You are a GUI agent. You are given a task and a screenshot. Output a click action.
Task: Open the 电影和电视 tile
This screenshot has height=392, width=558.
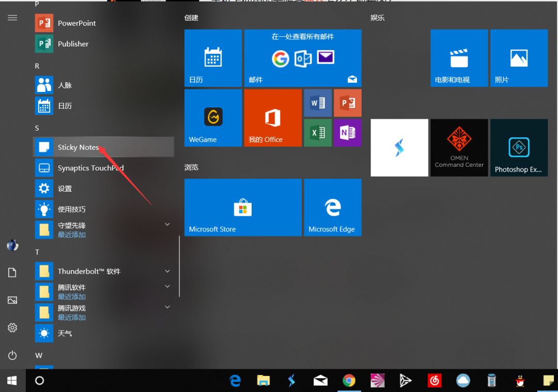tap(459, 58)
